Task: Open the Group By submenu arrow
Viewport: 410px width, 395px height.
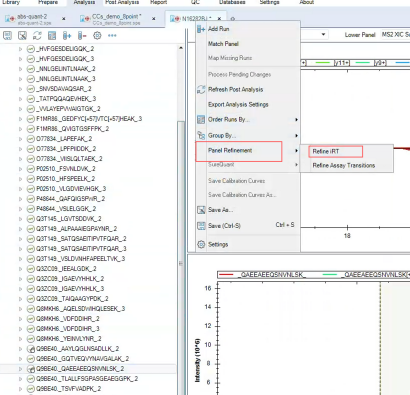Action: point(296,135)
